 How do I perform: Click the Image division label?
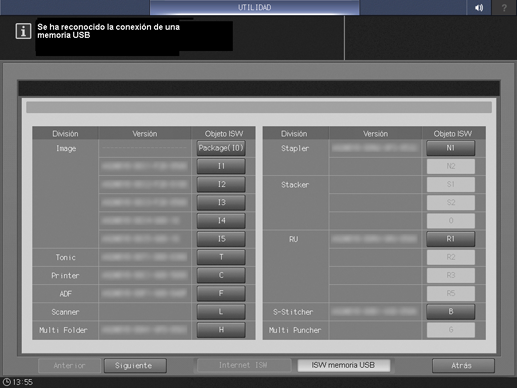point(66,149)
